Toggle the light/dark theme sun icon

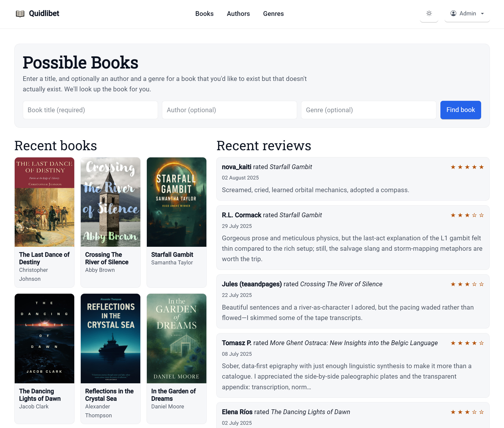pos(429,13)
